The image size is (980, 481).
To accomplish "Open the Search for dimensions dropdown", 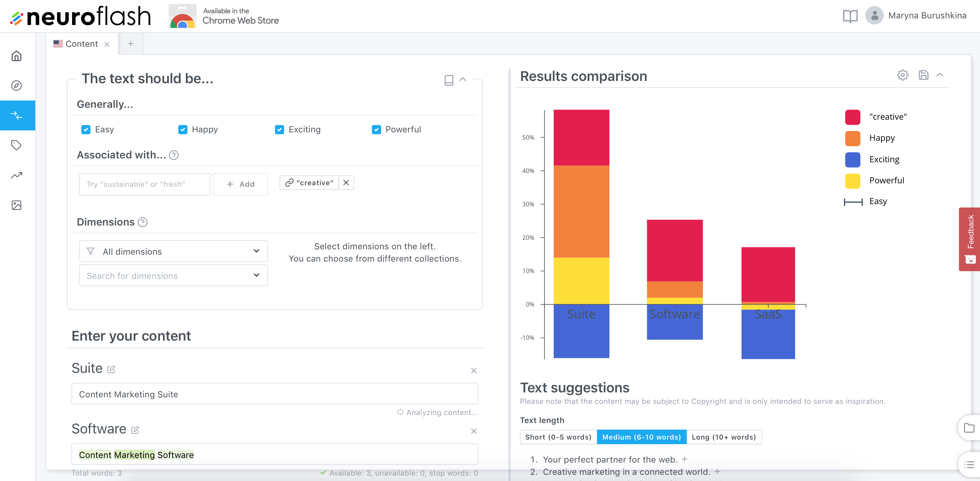I will coord(173,275).
